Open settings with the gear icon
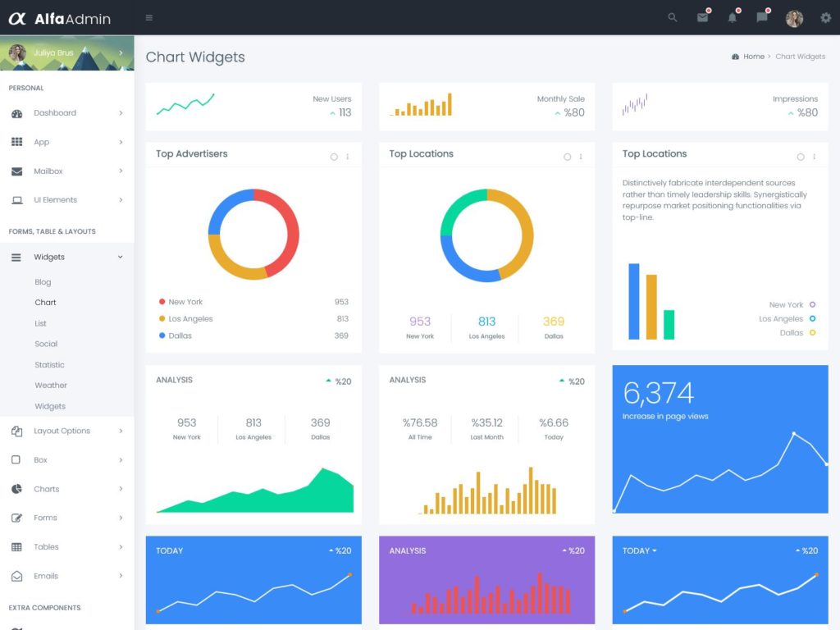 (826, 17)
